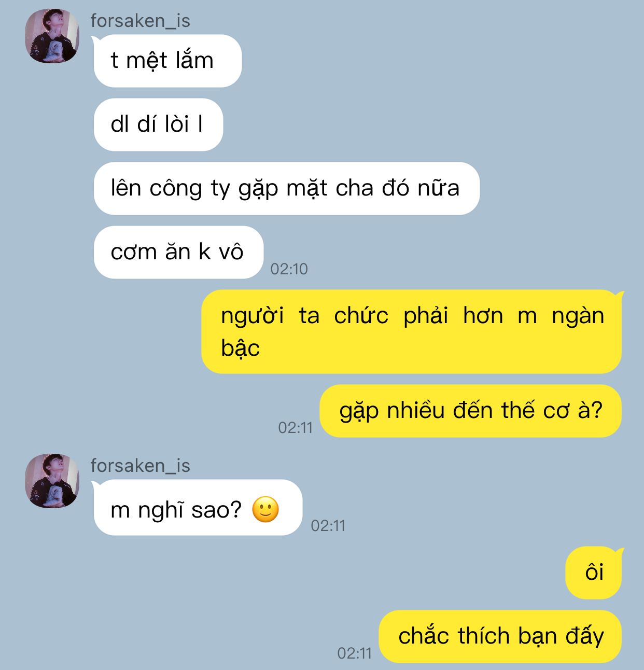This screenshot has height=670, width=644.
Task: Tap the word 'bậc' in the yellow bubble
Action: pos(240,348)
